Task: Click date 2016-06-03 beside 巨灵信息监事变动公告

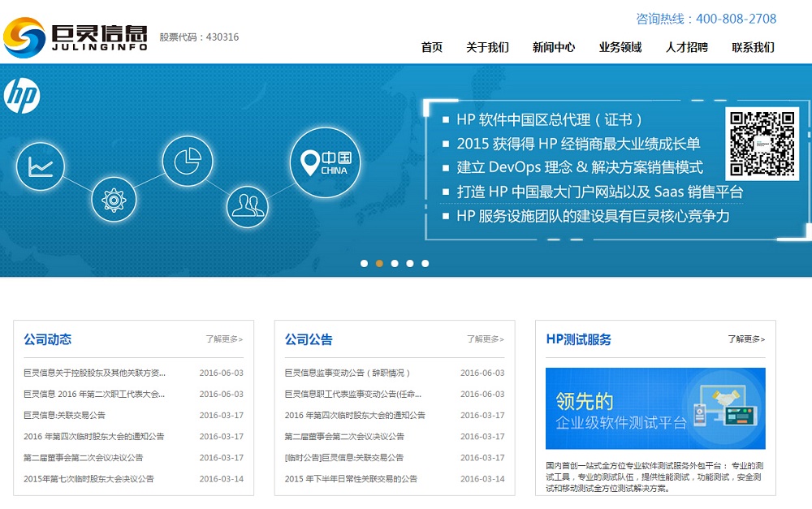Action: pyautogui.click(x=482, y=373)
